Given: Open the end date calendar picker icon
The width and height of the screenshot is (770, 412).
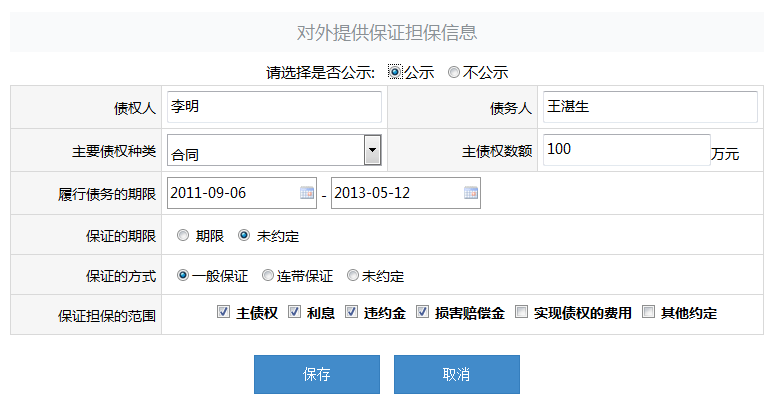Looking at the screenshot, I should click(x=471, y=193).
